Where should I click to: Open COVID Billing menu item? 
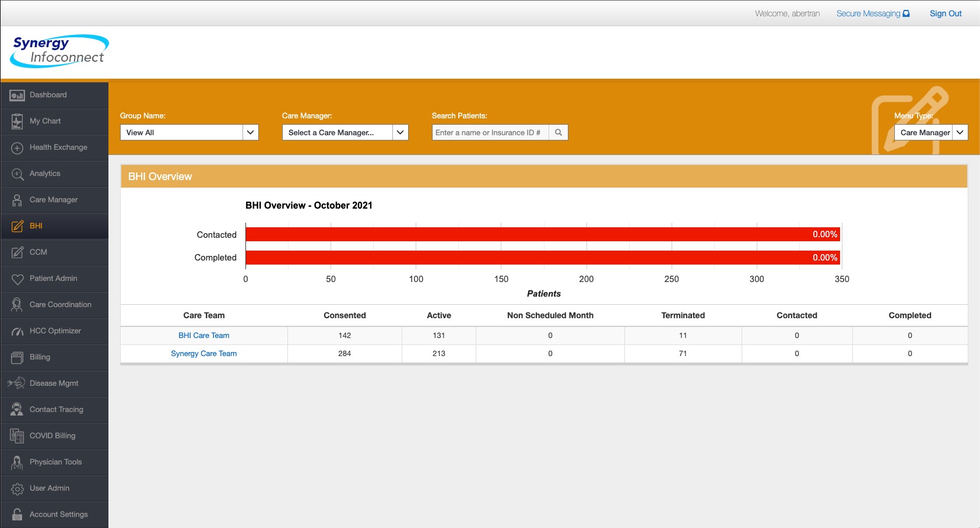point(54,436)
